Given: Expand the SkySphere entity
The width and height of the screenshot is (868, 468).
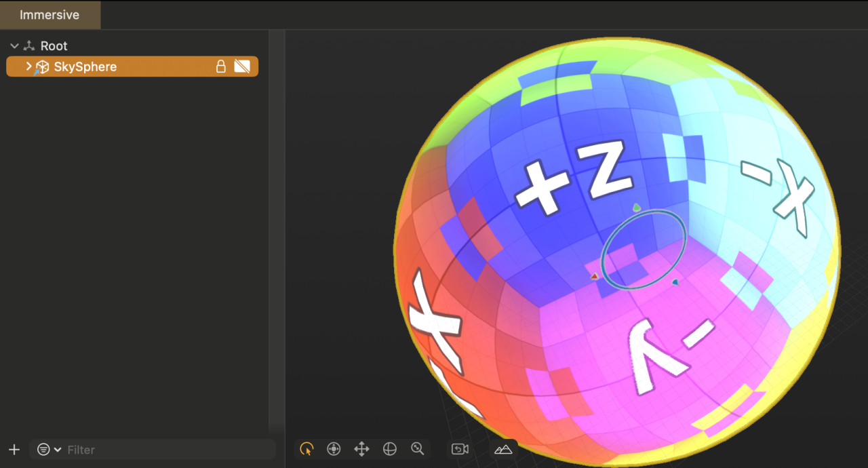Looking at the screenshot, I should tap(28, 66).
